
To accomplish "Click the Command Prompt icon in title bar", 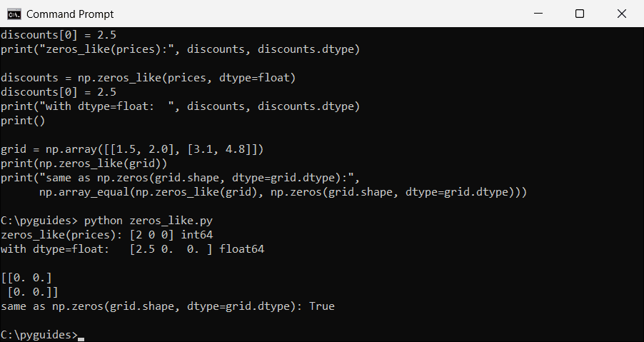I will [14, 14].
